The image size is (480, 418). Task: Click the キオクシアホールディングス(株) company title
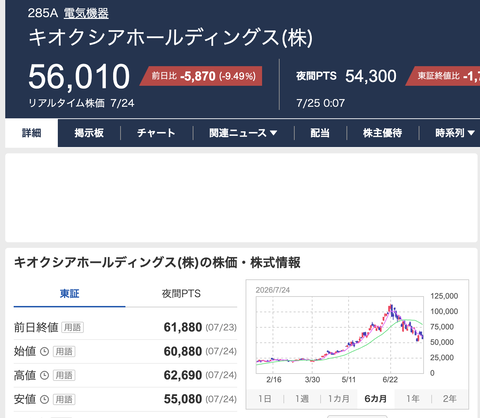click(x=170, y=37)
